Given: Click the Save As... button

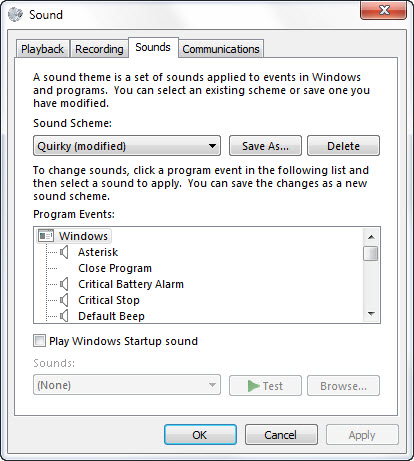Looking at the screenshot, I should [x=265, y=146].
